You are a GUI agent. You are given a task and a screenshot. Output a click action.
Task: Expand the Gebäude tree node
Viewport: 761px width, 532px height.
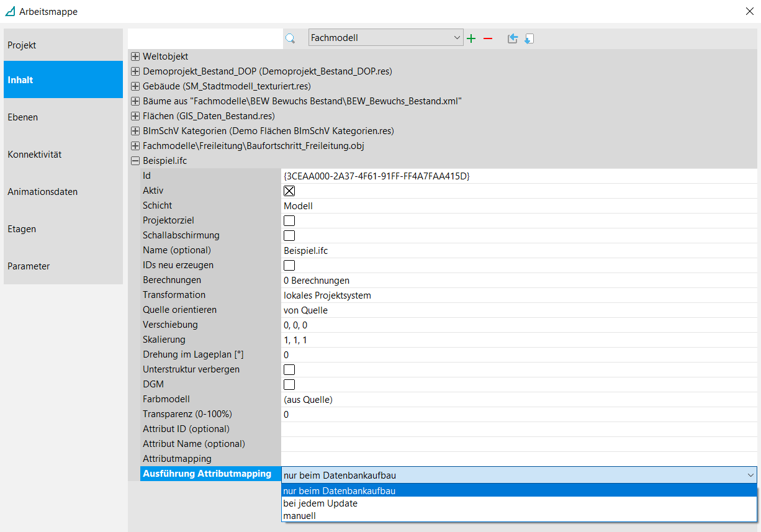click(135, 86)
